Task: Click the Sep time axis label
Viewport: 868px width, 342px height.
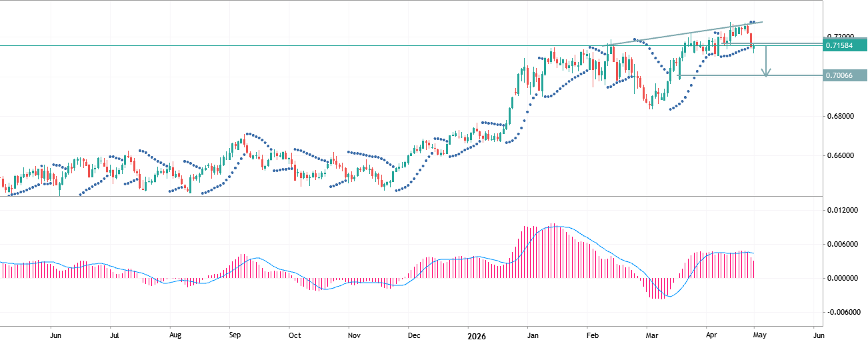Action: click(235, 336)
